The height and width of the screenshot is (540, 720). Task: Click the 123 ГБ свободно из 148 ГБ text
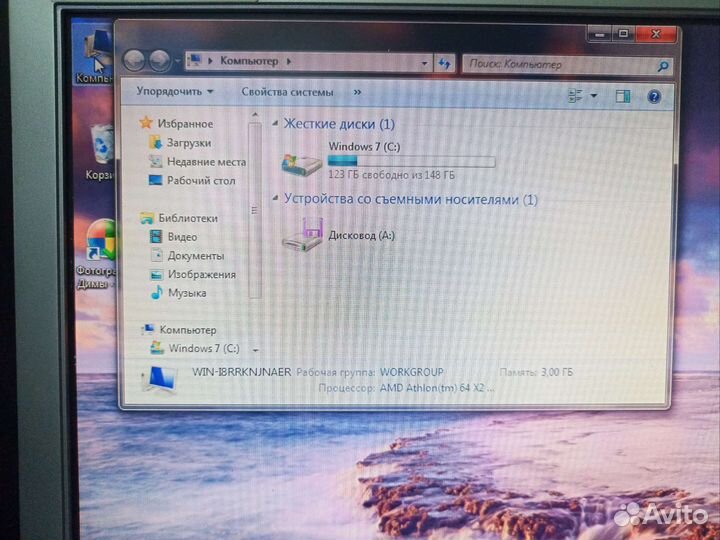pyautogui.click(x=392, y=175)
